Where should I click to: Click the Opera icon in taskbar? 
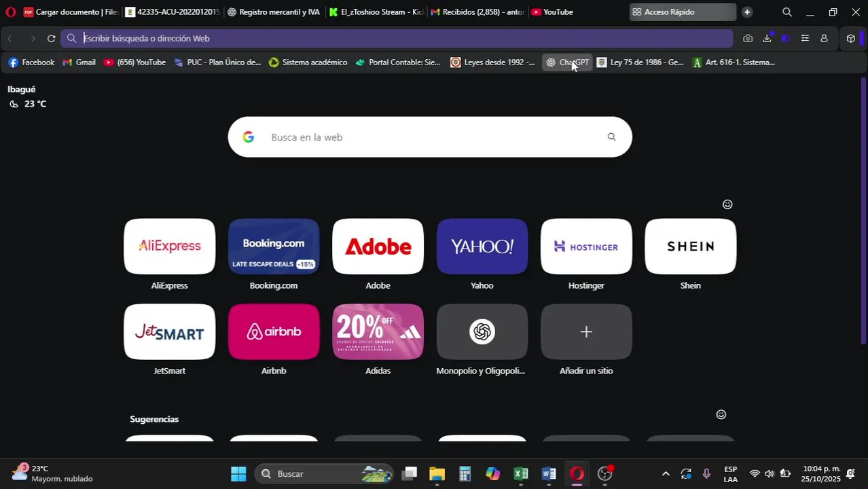[577, 474]
